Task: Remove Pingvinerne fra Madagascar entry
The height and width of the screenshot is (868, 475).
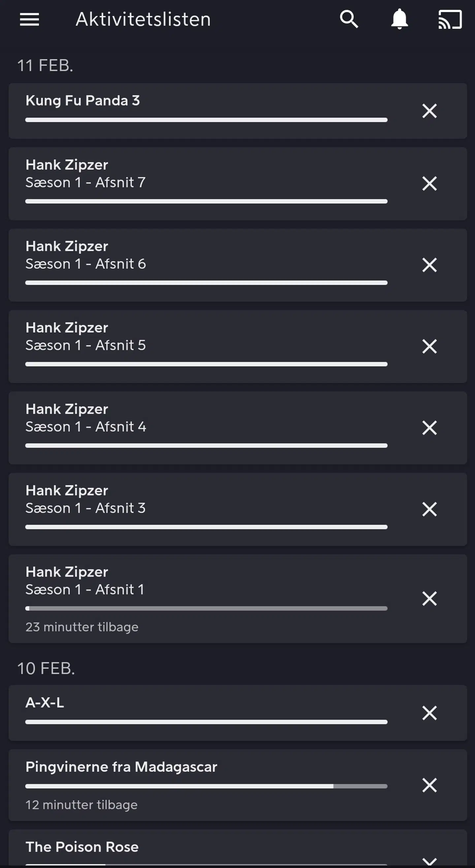Action: [x=429, y=785]
